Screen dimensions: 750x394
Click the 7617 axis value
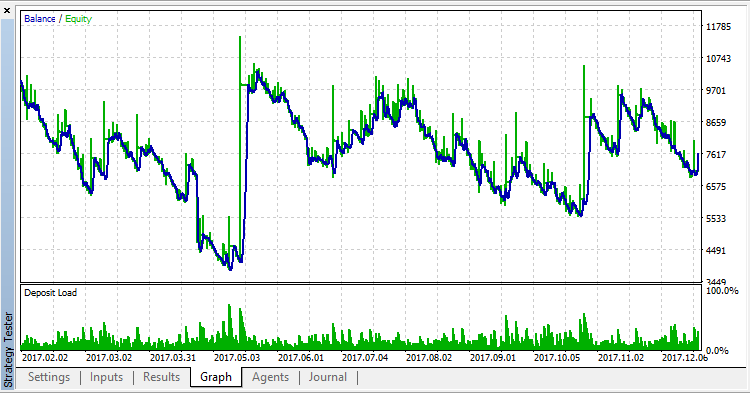coord(716,154)
